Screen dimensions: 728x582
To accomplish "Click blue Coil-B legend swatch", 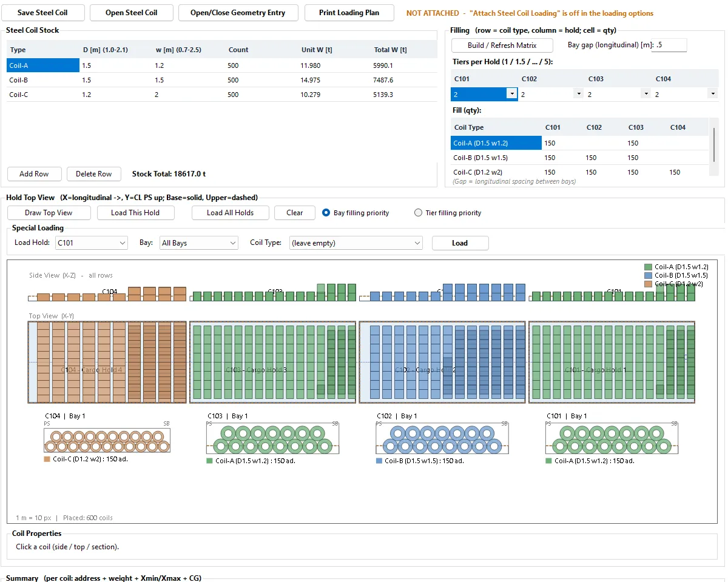I will (x=648, y=275).
